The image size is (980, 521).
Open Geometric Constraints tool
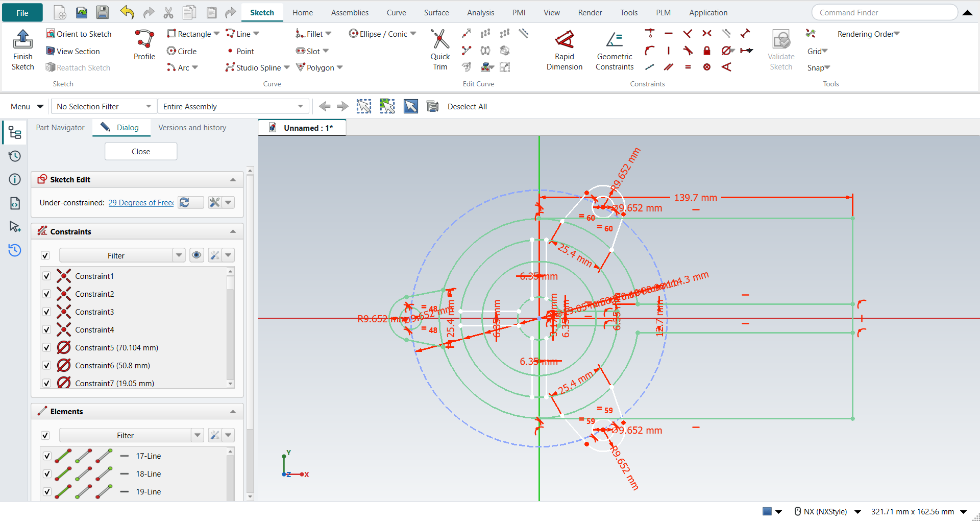(615, 50)
